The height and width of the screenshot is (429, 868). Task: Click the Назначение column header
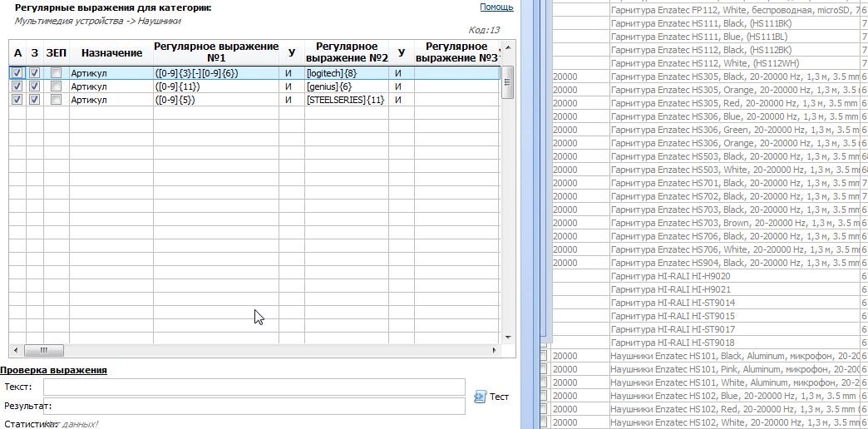111,53
